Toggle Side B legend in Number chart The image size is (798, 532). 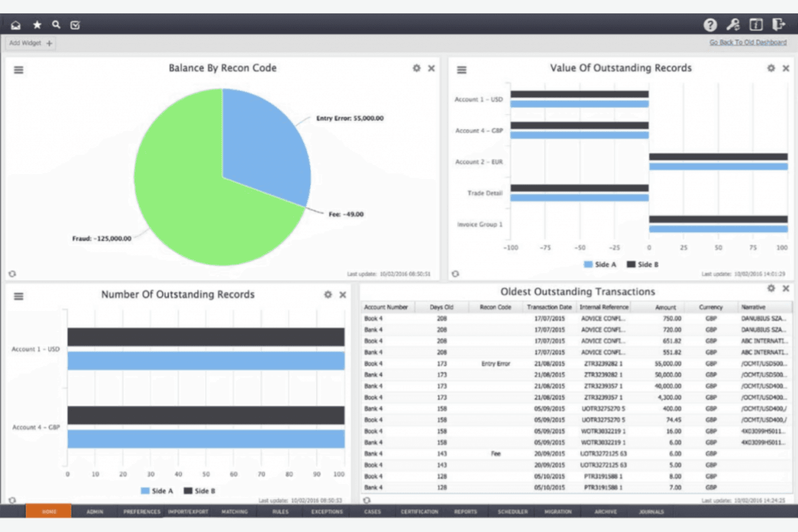pyautogui.click(x=200, y=491)
